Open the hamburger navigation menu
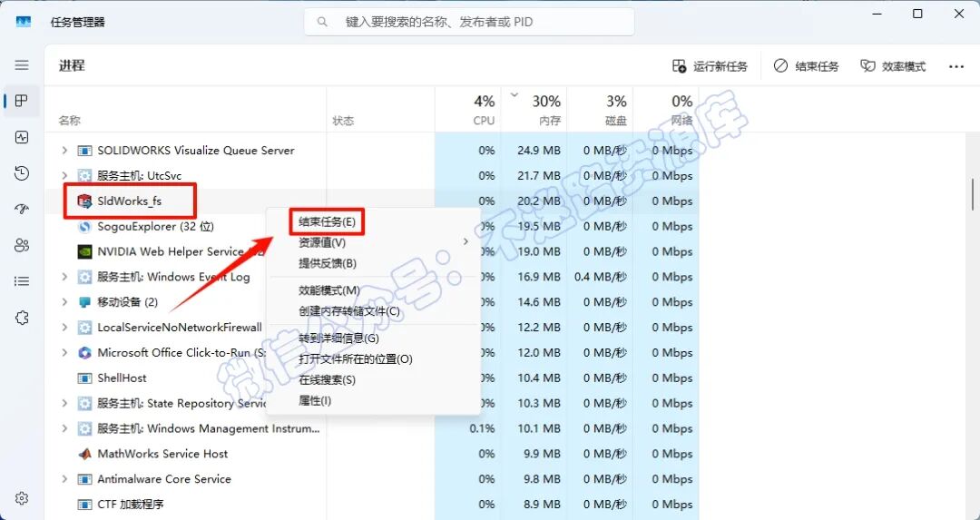Screen dimensions: 980x520 [x=22, y=65]
